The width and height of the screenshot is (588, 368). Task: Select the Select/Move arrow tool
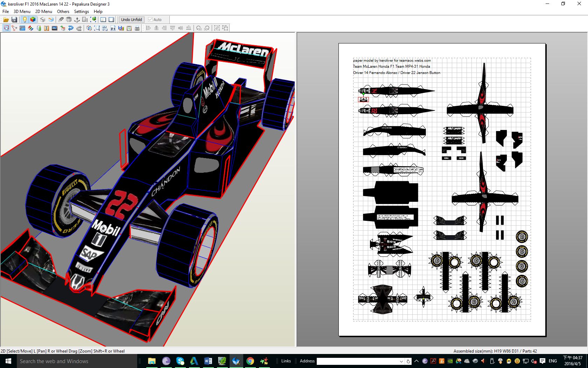click(x=6, y=28)
